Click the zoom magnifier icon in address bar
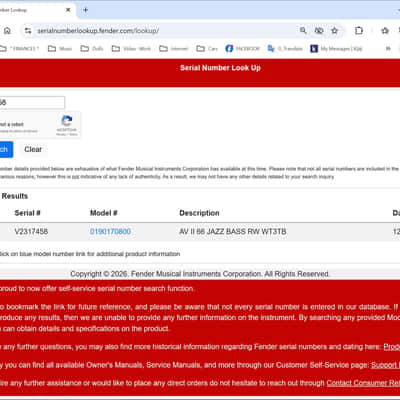Screen dimensions: 400x400 coord(303,31)
